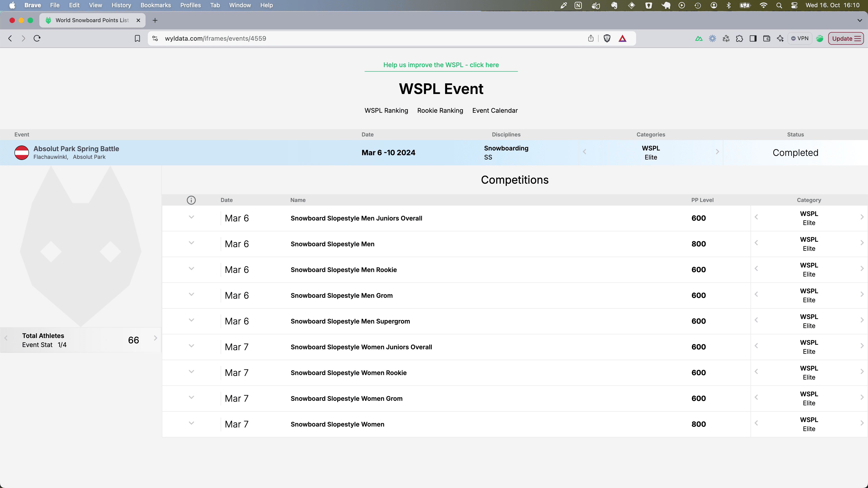The height and width of the screenshot is (488, 868).
Task: Open the File menu
Action: point(54,5)
